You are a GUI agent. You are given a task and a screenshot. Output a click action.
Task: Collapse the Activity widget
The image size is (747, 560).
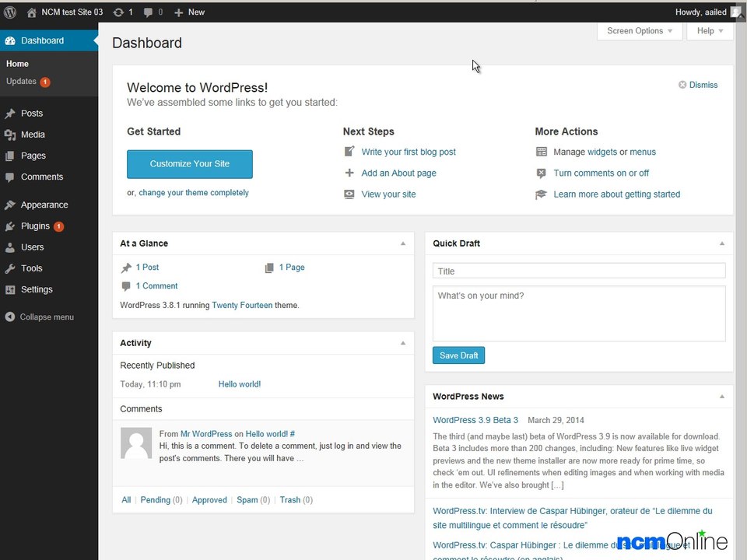(403, 343)
